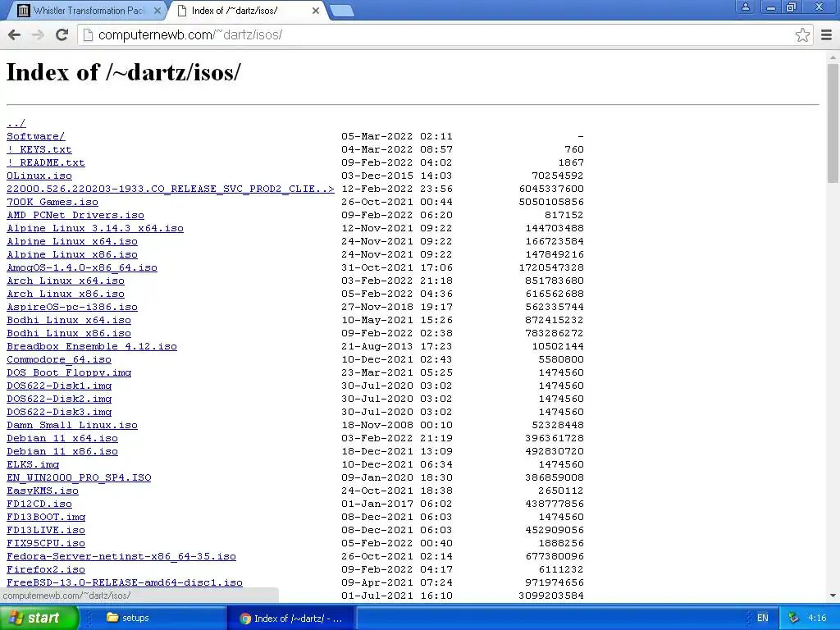Bookmark this page with the star icon
The height and width of the screenshot is (630, 840).
(802, 34)
